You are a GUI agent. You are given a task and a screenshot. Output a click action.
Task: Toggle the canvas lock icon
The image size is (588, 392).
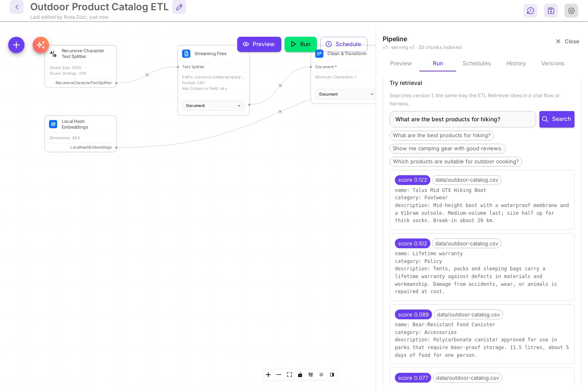(300, 375)
